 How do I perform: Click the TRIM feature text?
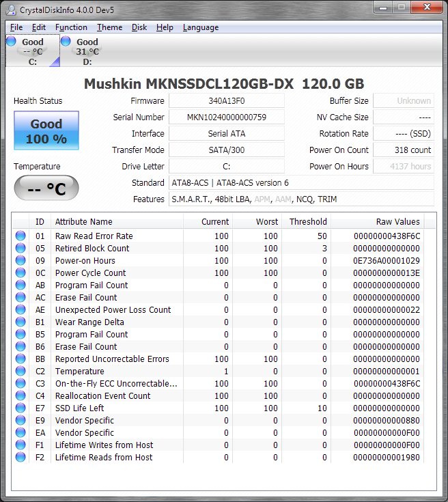[327, 199]
